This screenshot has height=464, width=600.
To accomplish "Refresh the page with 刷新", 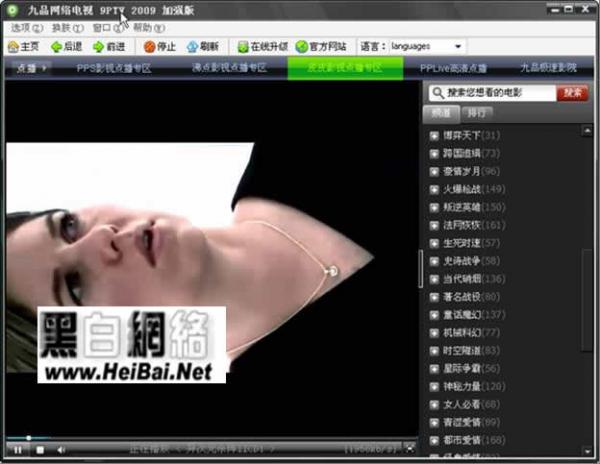I will (x=202, y=47).
